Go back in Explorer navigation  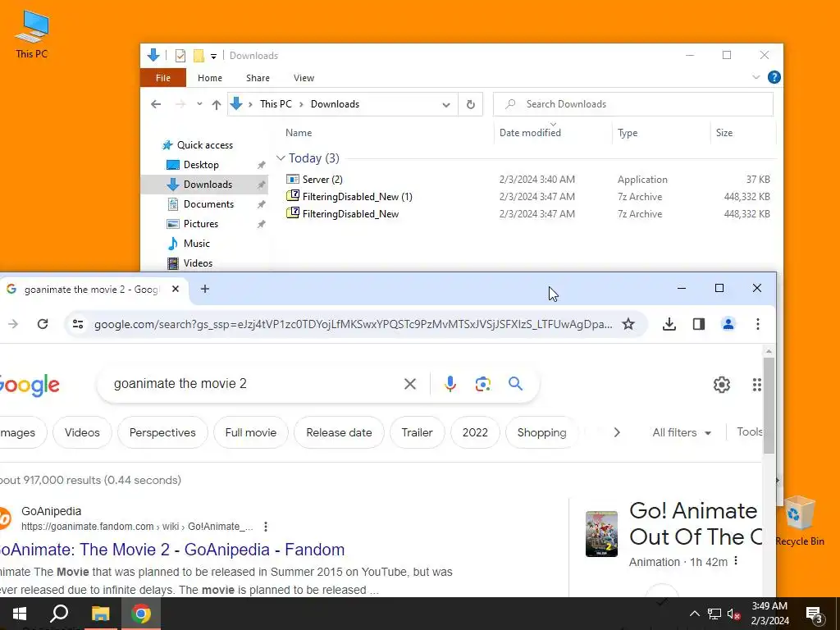point(156,104)
